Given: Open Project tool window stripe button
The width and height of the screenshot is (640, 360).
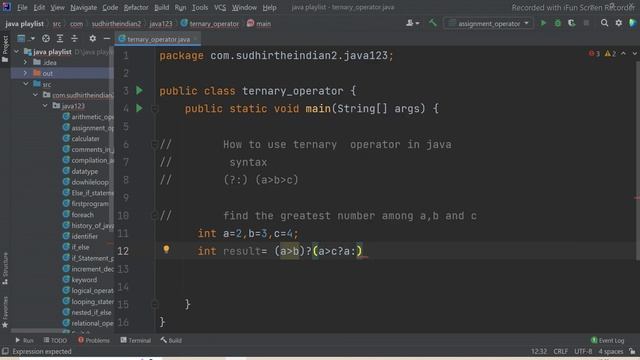Looking at the screenshot, I should [x=5, y=48].
